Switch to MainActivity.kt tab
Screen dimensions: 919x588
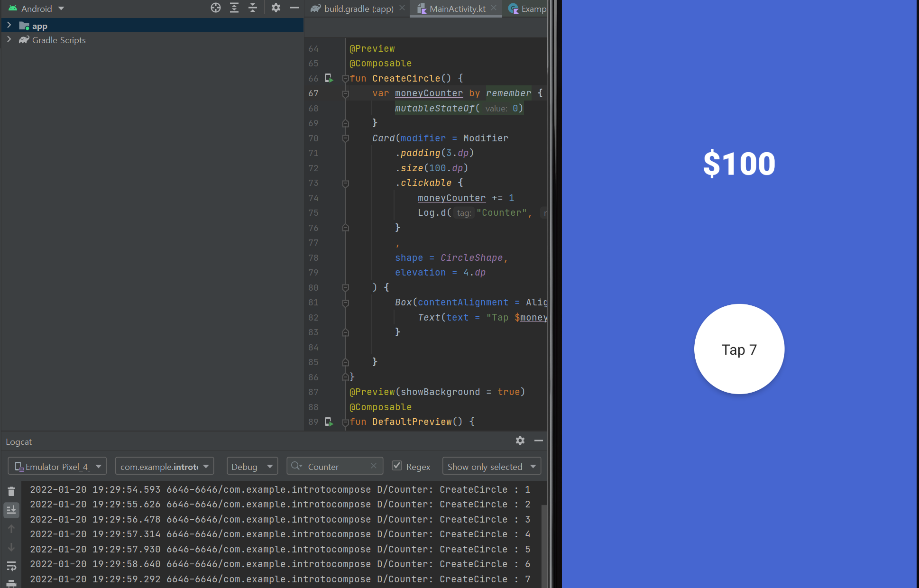[x=456, y=9]
